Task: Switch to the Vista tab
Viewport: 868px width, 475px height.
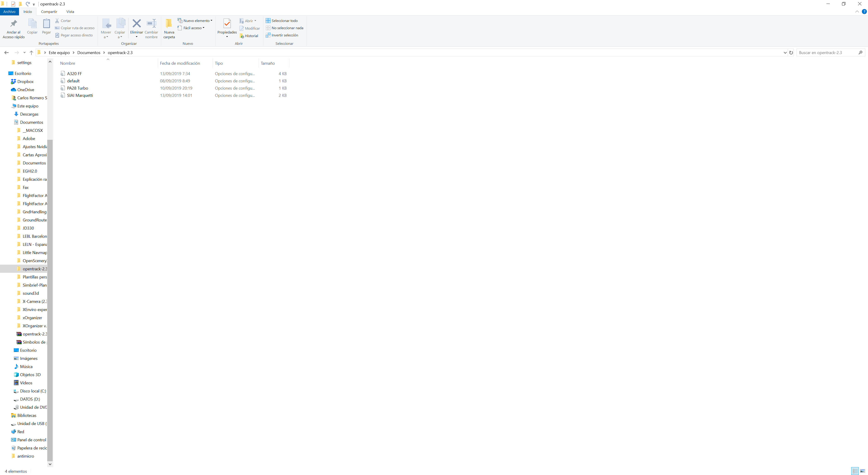Action: 70,12
